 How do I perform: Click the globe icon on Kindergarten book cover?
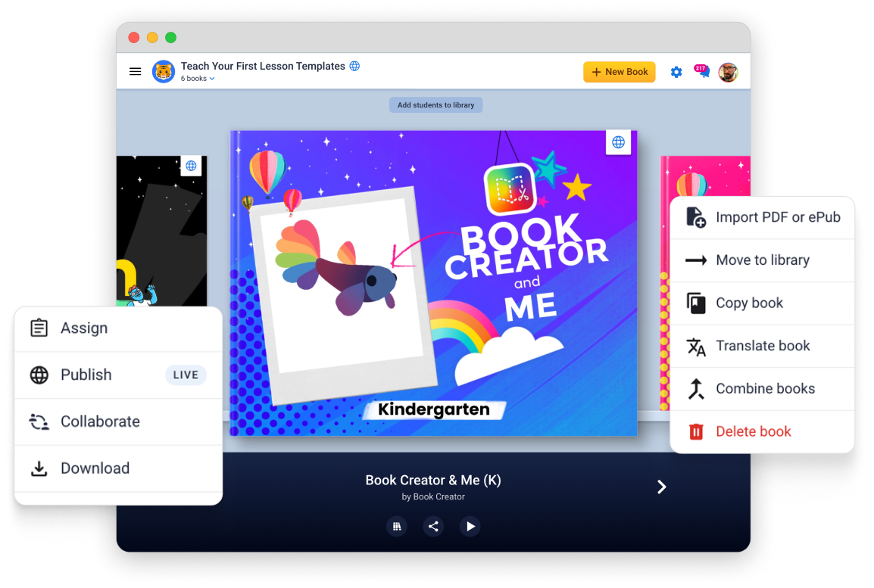pyautogui.click(x=618, y=142)
